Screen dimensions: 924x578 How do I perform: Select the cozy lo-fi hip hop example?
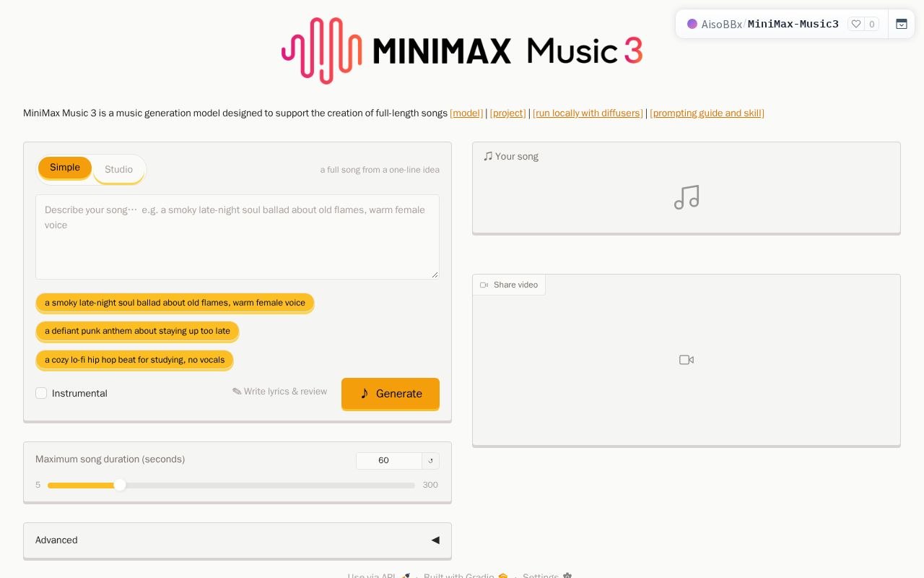[134, 360]
